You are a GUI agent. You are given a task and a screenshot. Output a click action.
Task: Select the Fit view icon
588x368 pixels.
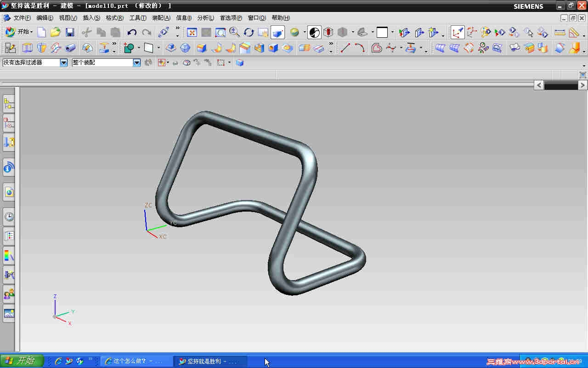coord(192,32)
